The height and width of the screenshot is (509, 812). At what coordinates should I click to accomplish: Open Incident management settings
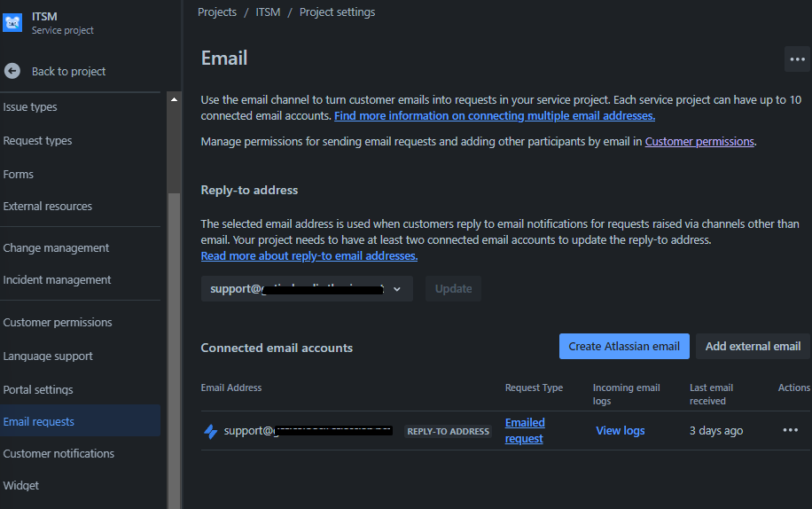point(57,279)
